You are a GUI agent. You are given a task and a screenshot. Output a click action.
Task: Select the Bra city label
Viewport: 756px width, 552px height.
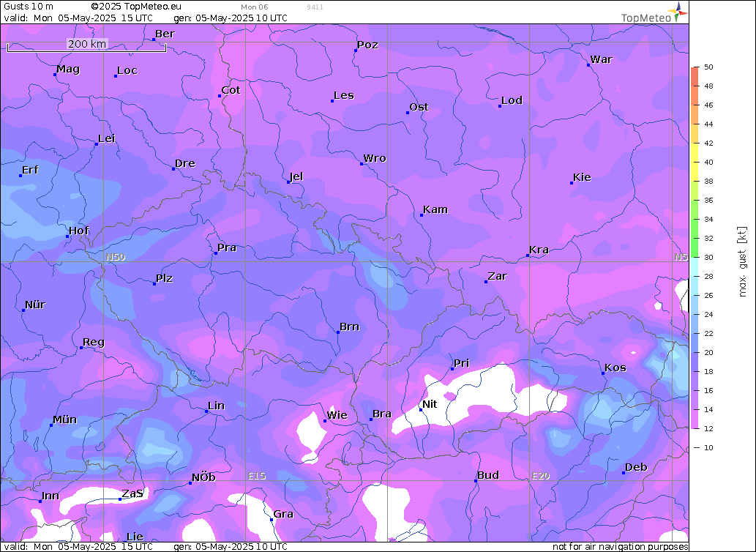[382, 414]
